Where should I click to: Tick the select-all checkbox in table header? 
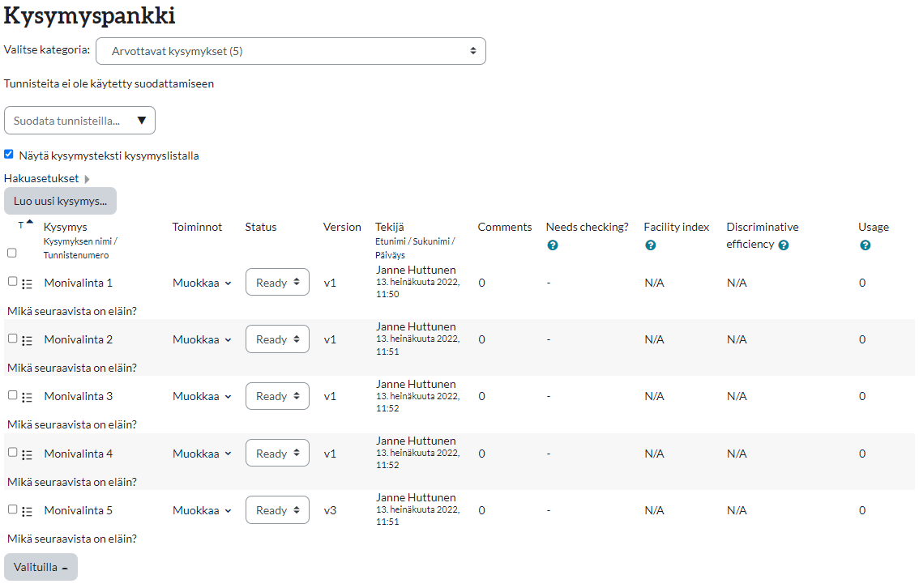tap(12, 253)
